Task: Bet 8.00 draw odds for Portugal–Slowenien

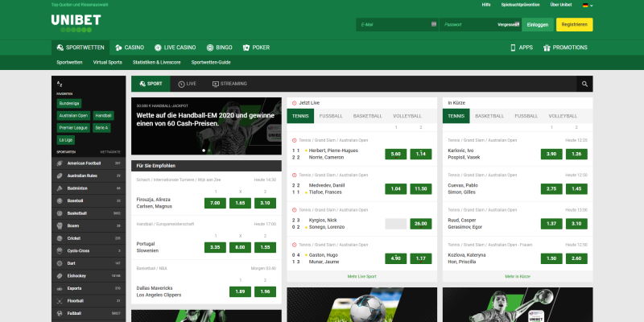Action: [240, 248]
